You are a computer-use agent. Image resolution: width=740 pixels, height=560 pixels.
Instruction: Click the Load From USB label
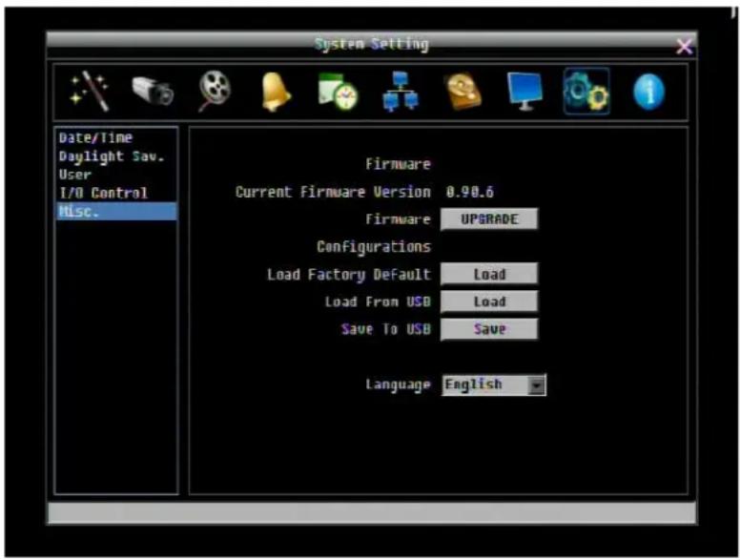[x=378, y=301]
